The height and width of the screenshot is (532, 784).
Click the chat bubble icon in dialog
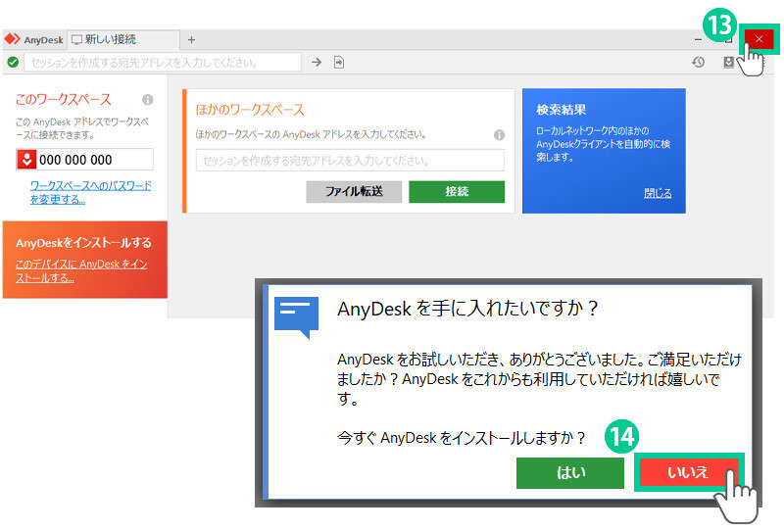click(297, 315)
